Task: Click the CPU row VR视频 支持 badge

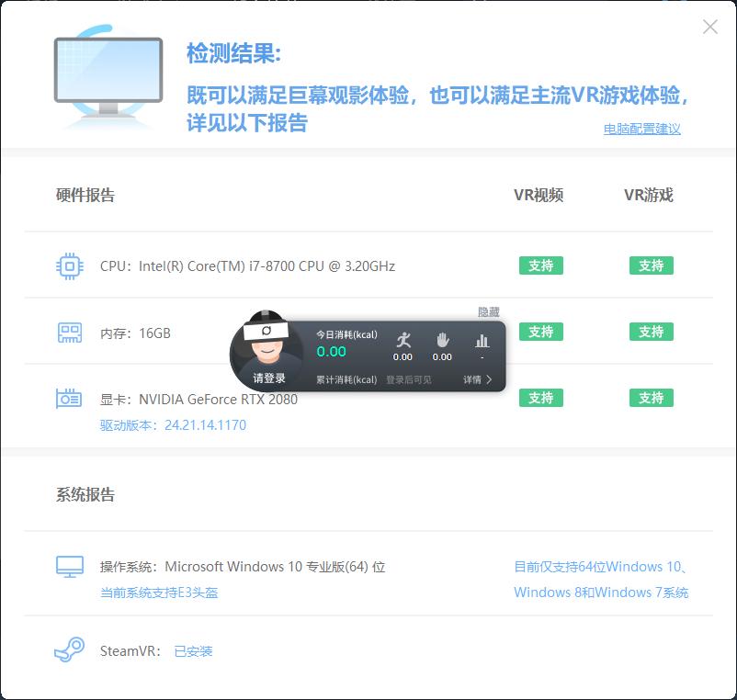Action: [540, 265]
